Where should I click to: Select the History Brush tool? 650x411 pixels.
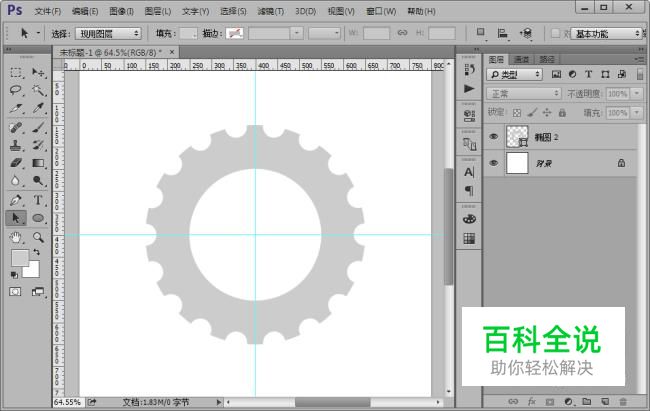[x=38, y=145]
